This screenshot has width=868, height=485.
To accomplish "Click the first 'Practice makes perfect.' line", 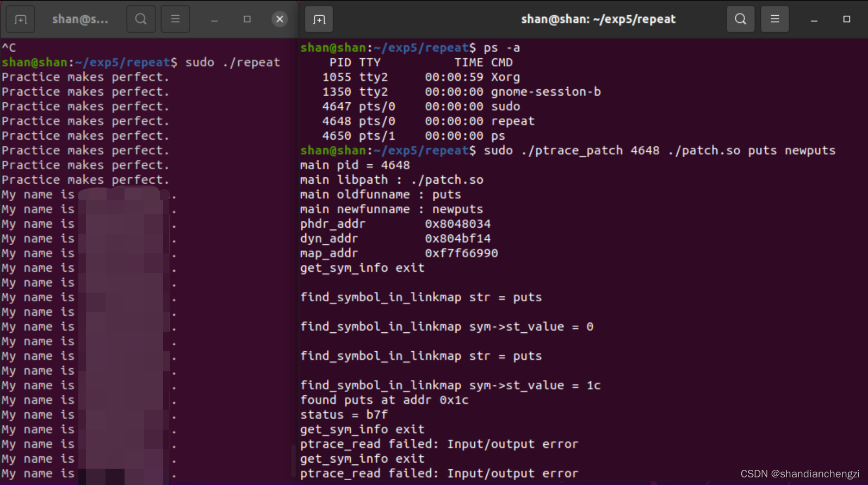I will [x=85, y=77].
